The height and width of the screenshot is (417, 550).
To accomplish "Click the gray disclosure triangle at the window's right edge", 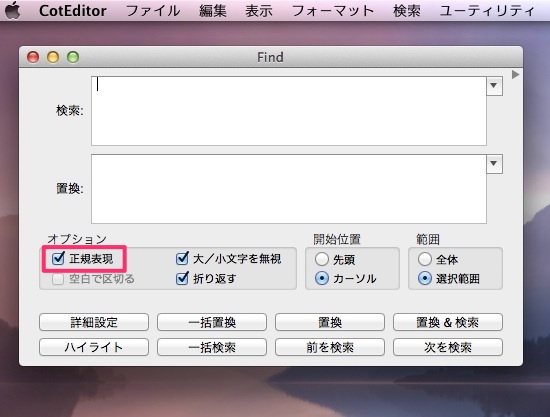I will click(515, 74).
